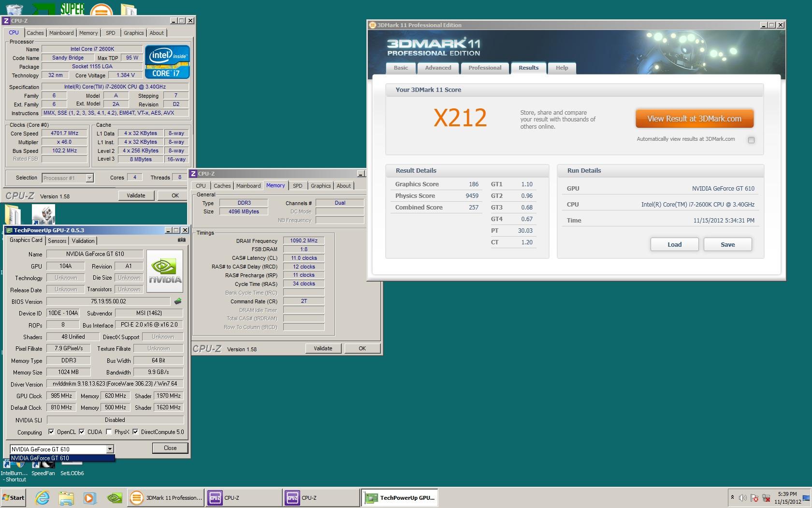Open the Help tab in 3DMark 11
This screenshot has height=508, width=812.
pyautogui.click(x=562, y=68)
